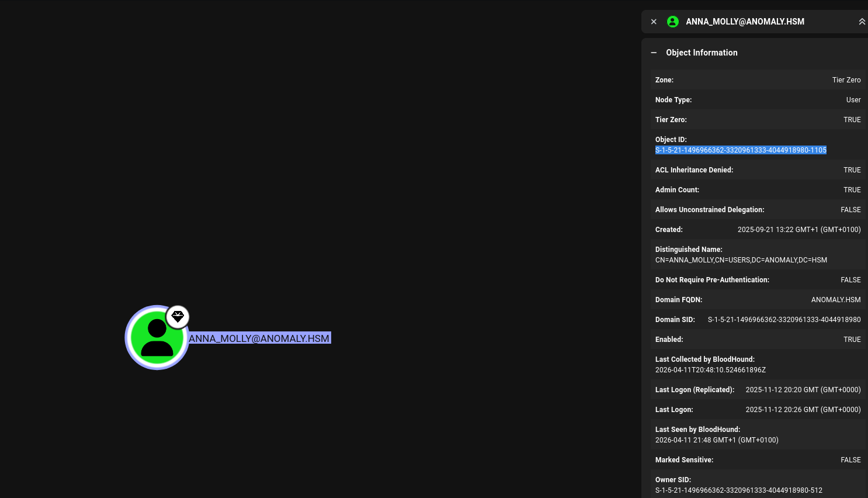Click the Tier Zero TRUE value
Image resolution: width=868 pixels, height=498 pixels.
coord(852,120)
